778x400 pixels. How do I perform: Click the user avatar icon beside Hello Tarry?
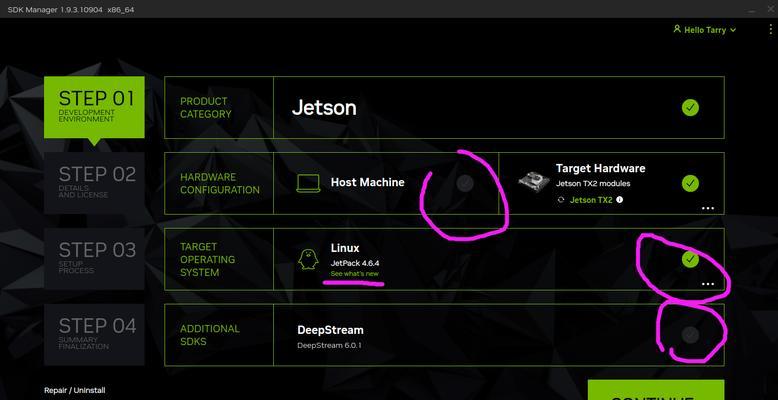click(677, 29)
